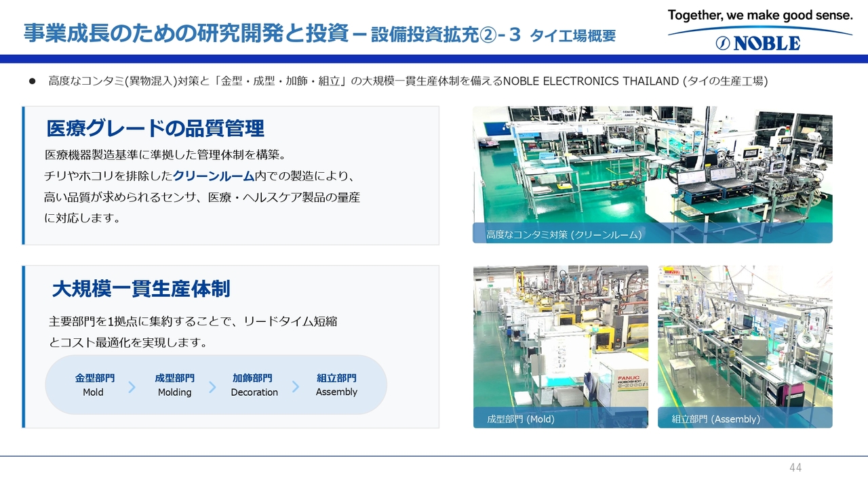Open the clean room factory photo
Image resolution: width=868 pixels, height=488 pixels.
pos(652,165)
